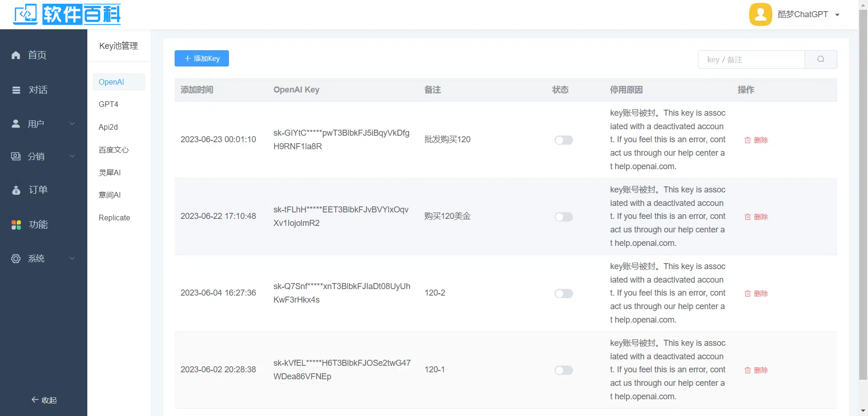Open the 功能 colorful grid icon
This screenshot has height=416, width=868.
coord(16,225)
